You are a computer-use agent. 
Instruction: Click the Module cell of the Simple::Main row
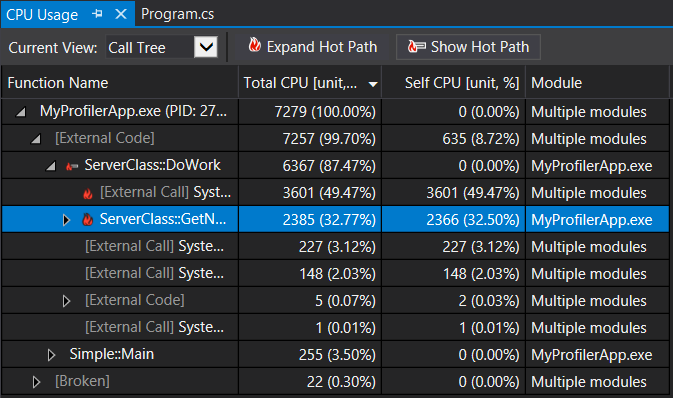597,355
